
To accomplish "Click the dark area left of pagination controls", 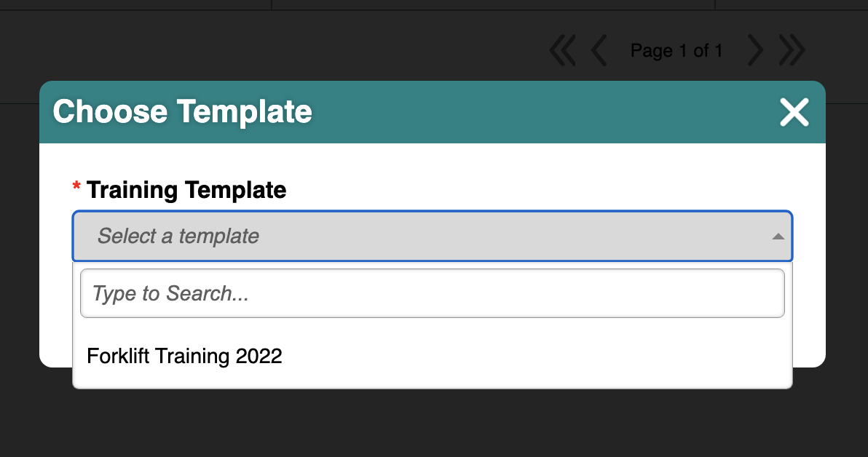I will (277, 51).
